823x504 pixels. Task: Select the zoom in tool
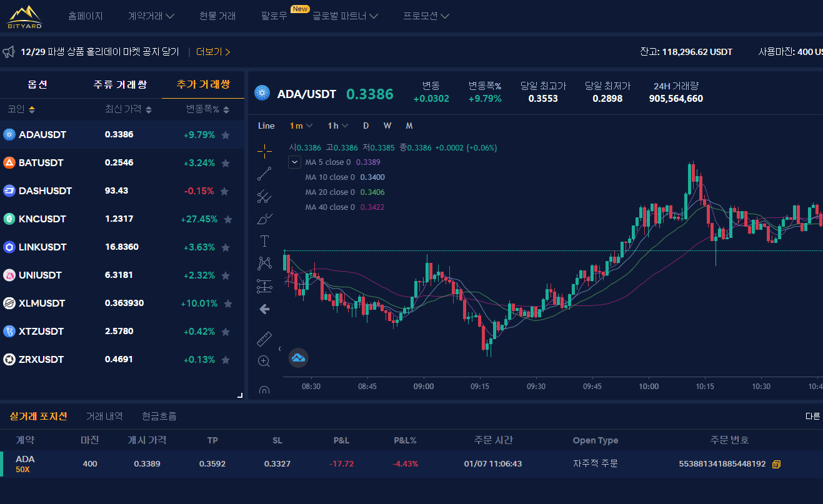tap(264, 361)
